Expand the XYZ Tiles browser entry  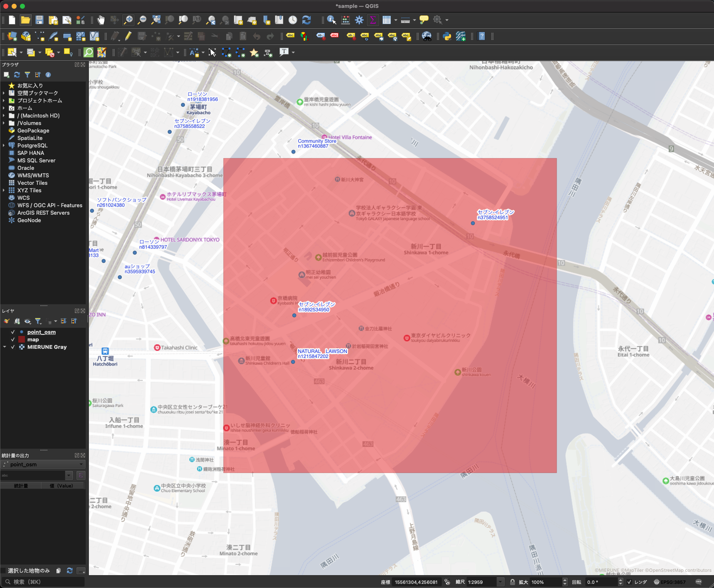[x=4, y=191]
